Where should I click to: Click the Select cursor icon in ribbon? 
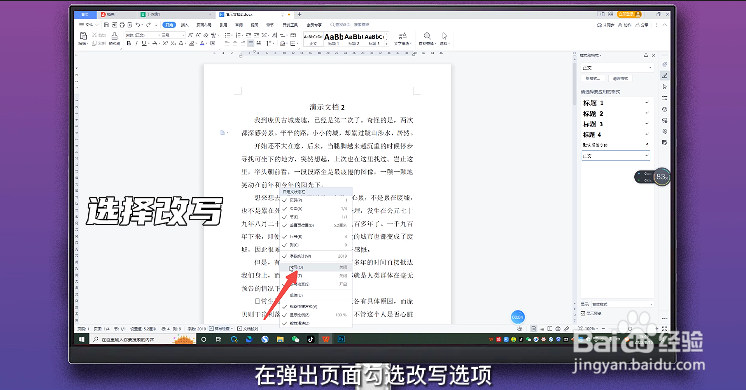[444, 36]
